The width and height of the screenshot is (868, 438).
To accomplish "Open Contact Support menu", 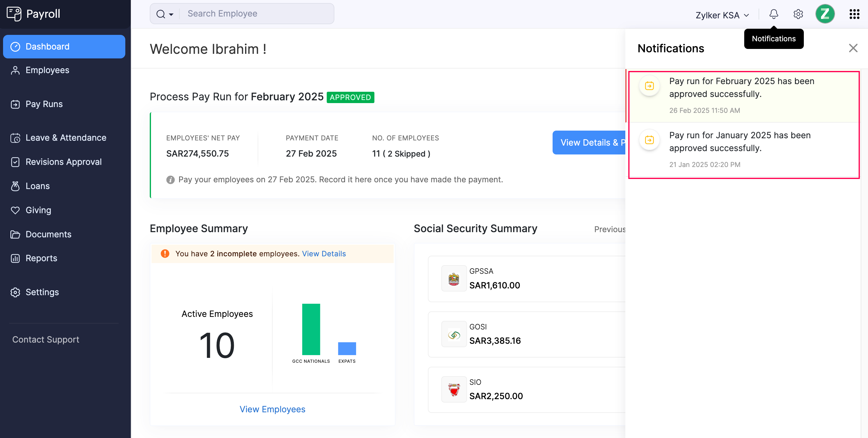I will point(45,339).
